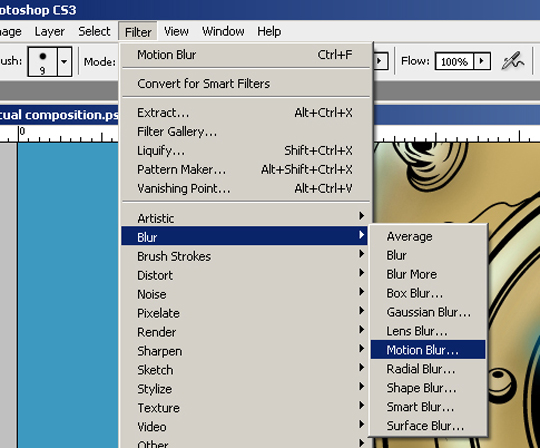Expand the Stylize submenu

[x=246, y=389]
